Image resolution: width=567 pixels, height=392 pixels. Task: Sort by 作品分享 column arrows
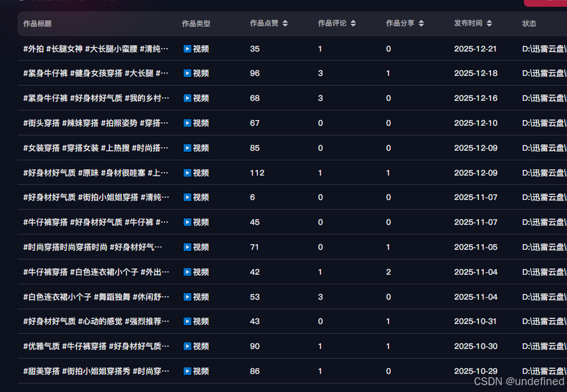[x=421, y=23]
